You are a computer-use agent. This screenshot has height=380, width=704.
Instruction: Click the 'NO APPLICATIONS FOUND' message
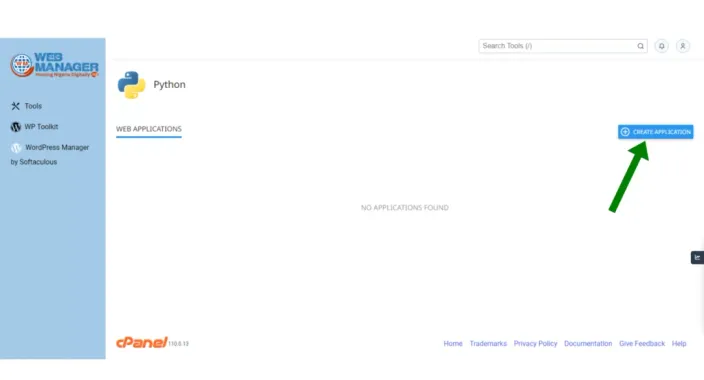tap(405, 208)
